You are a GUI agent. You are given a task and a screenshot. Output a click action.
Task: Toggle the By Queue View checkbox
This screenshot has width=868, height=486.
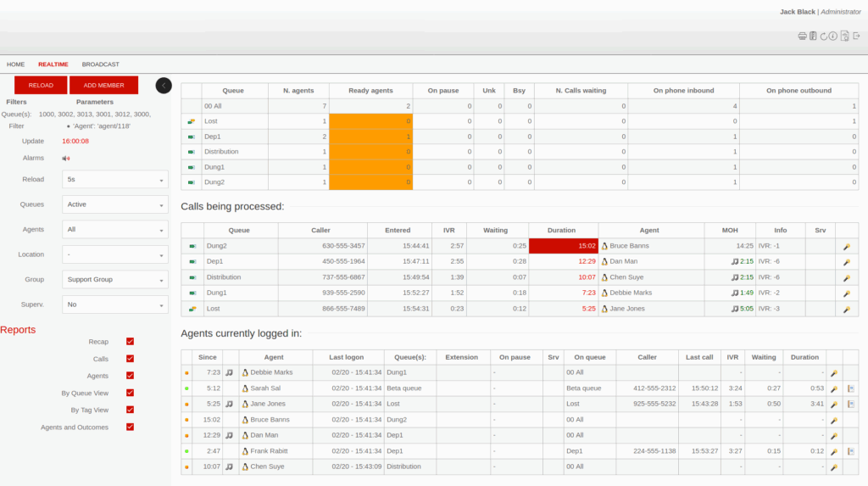(130, 393)
